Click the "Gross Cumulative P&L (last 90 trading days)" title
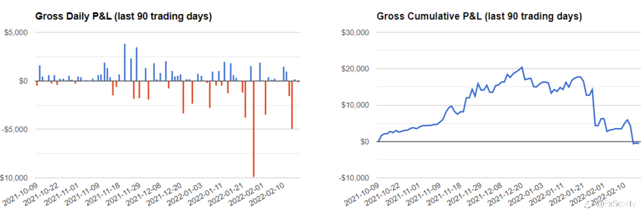 click(x=479, y=17)
